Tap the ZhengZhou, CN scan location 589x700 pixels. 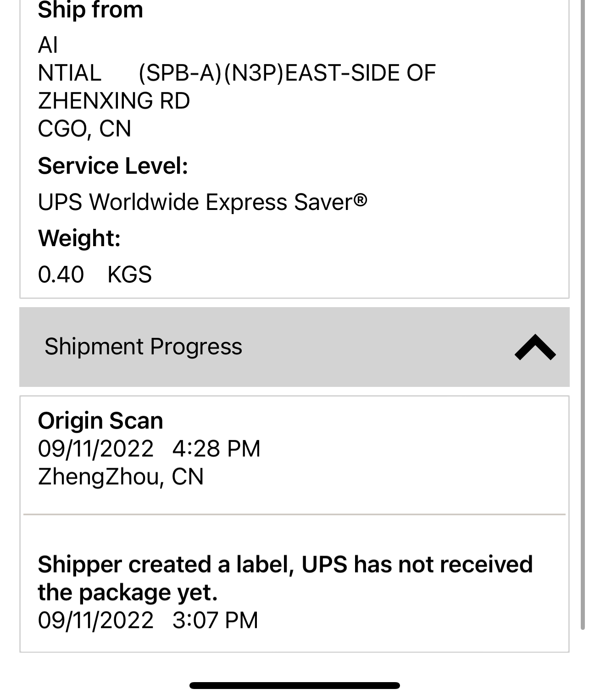point(121,476)
